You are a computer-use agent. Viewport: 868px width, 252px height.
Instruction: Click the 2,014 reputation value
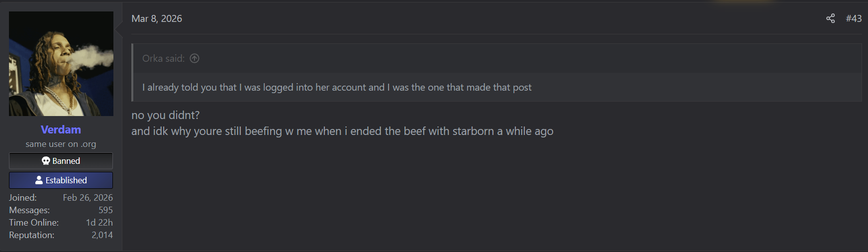click(x=102, y=235)
